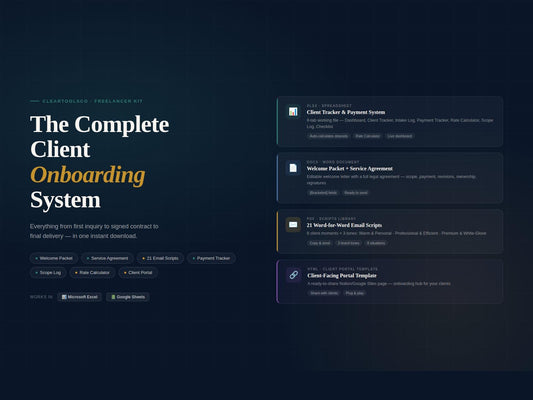Click the Microsoft Excel badge
533x400 pixels.
point(80,297)
